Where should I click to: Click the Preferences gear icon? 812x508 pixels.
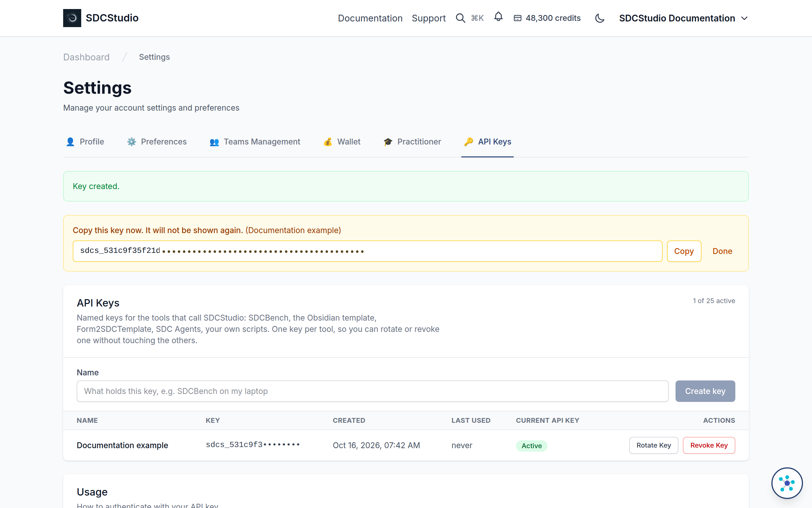[x=132, y=142]
